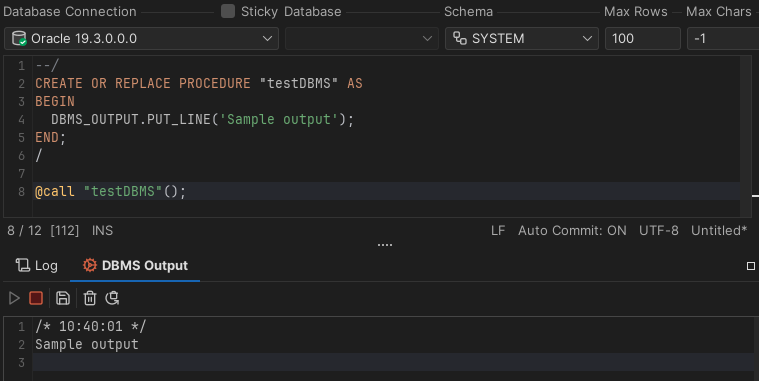Click the Max Rows field showing 100

(x=643, y=38)
